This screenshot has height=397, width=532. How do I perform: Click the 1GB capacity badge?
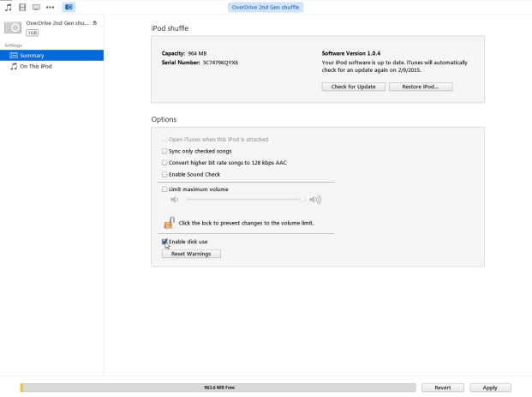click(33, 33)
